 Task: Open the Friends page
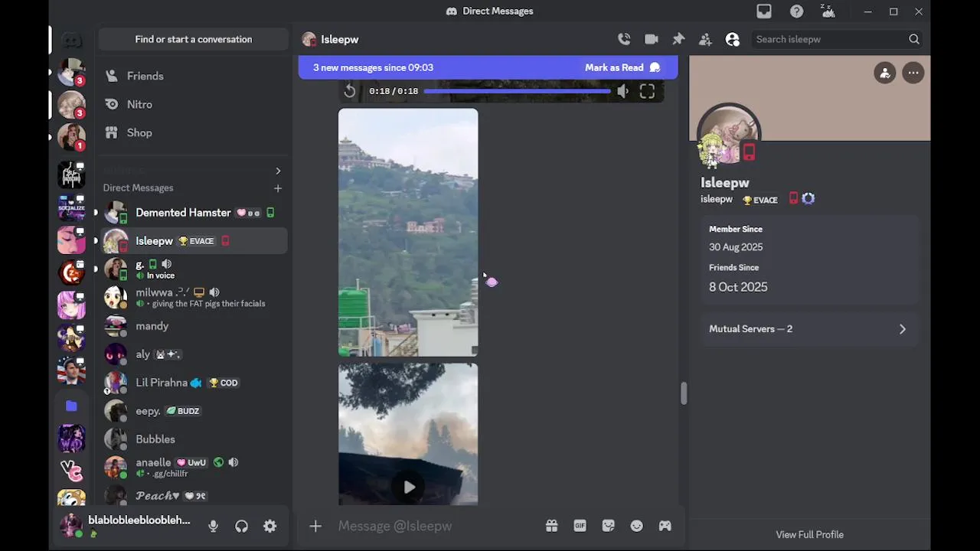[x=193, y=76]
